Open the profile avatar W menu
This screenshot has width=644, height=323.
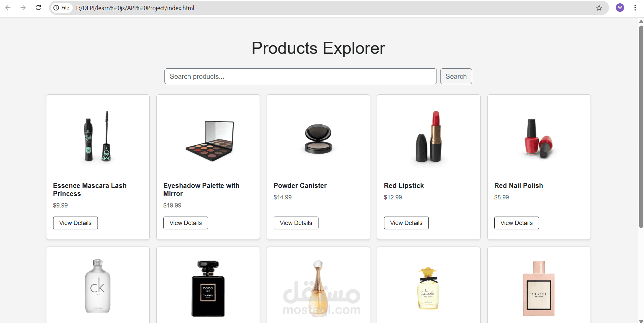tap(620, 8)
